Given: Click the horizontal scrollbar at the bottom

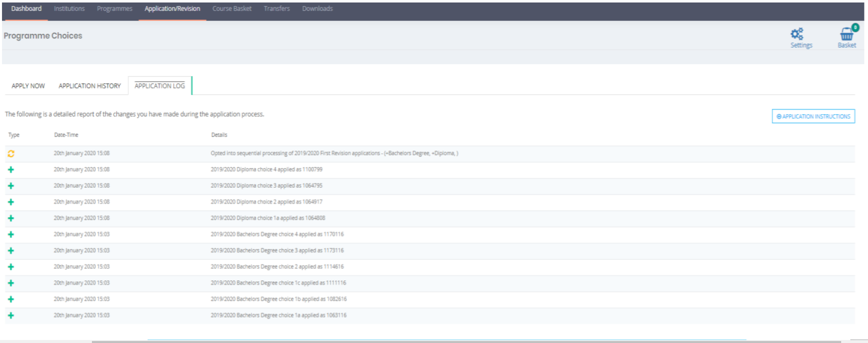Looking at the screenshot, I should click(x=447, y=341).
